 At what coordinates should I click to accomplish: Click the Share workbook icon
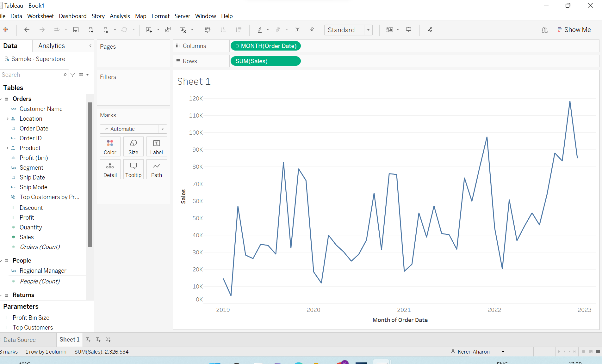click(x=430, y=30)
